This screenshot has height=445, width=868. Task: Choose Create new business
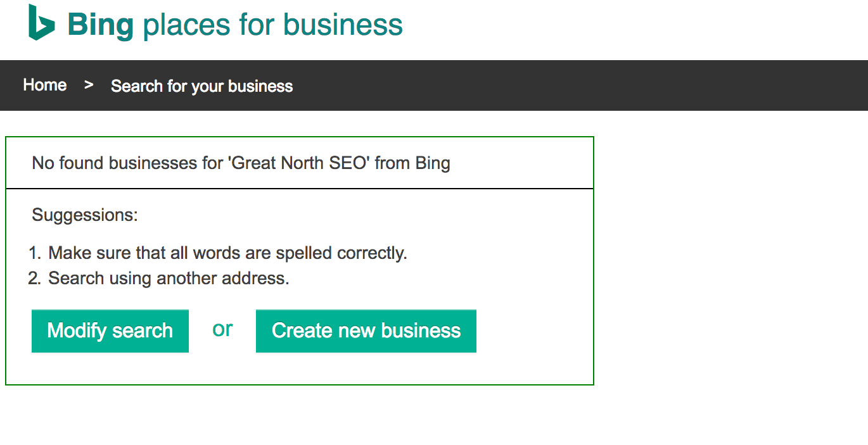(366, 331)
